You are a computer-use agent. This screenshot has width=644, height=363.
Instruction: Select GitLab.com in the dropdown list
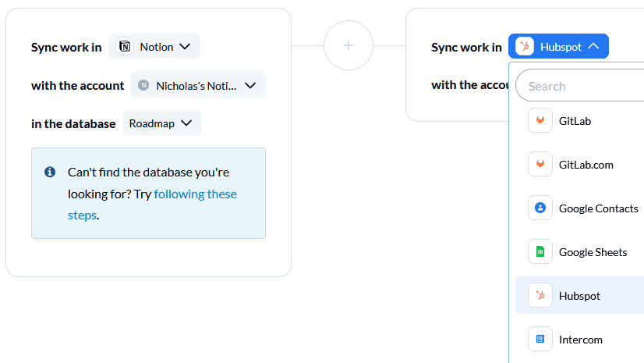[x=579, y=164]
